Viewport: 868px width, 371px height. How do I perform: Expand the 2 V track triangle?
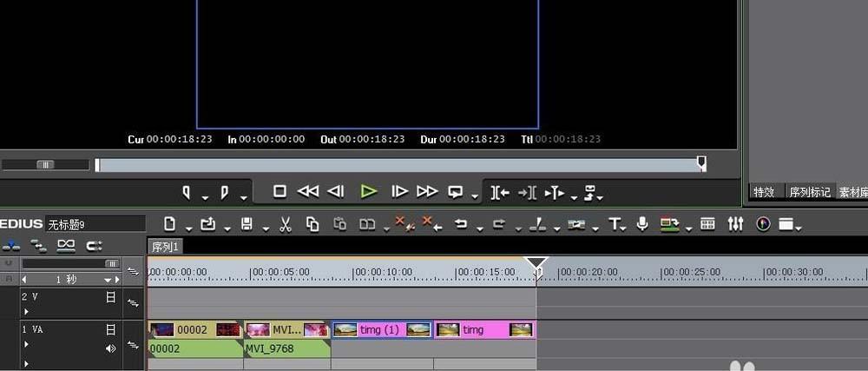click(26, 310)
